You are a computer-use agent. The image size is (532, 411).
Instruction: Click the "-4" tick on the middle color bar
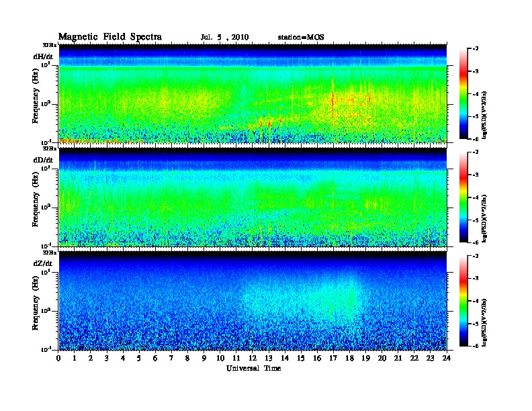(x=476, y=197)
